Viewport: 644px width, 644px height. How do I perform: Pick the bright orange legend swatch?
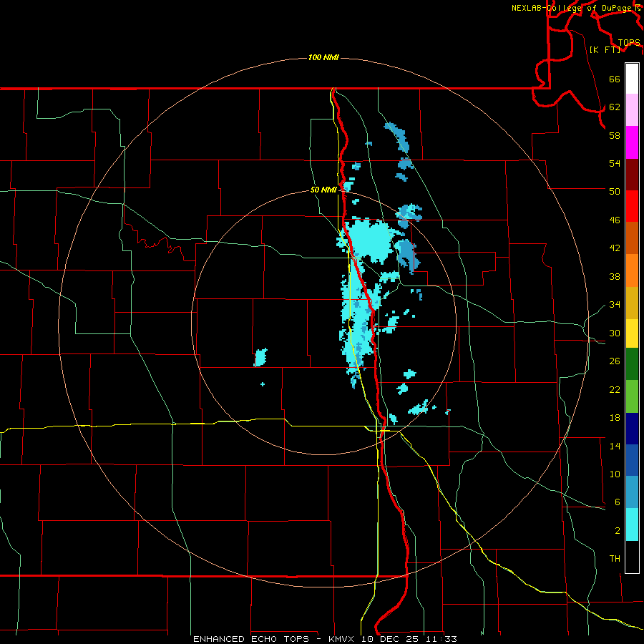[632, 270]
